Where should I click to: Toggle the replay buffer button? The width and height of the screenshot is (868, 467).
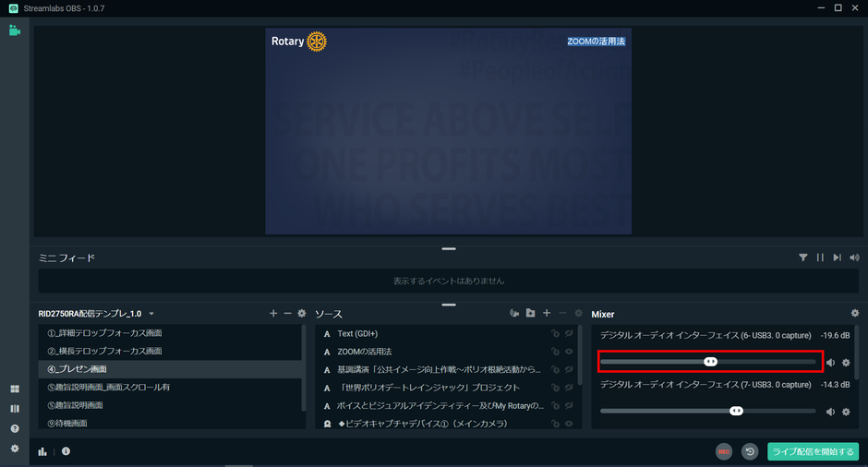tap(750, 451)
